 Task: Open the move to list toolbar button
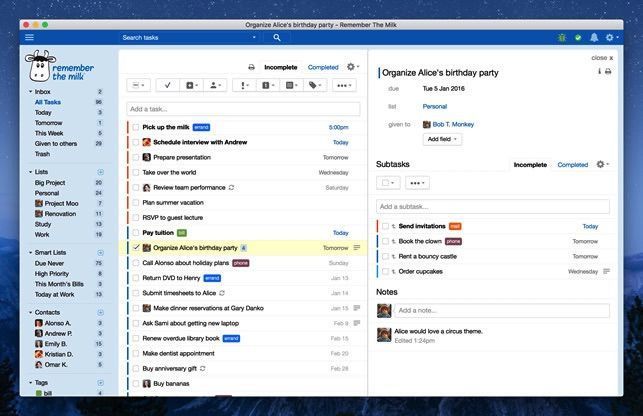(x=291, y=85)
